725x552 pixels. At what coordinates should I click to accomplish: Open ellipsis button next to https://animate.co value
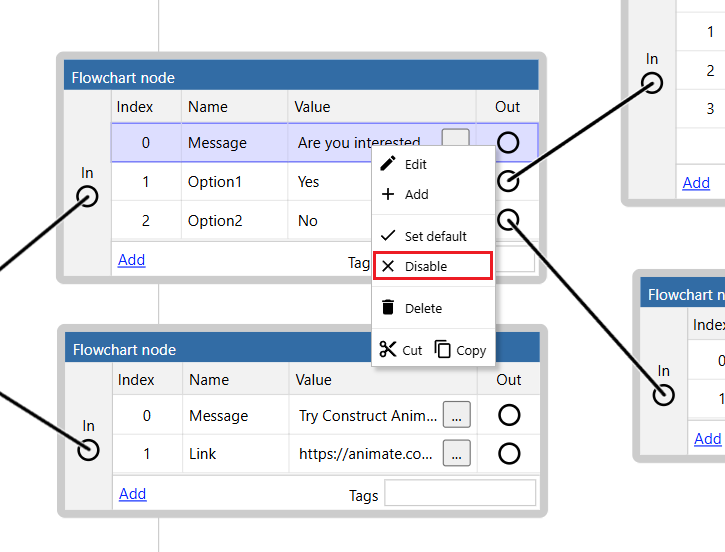[456, 453]
